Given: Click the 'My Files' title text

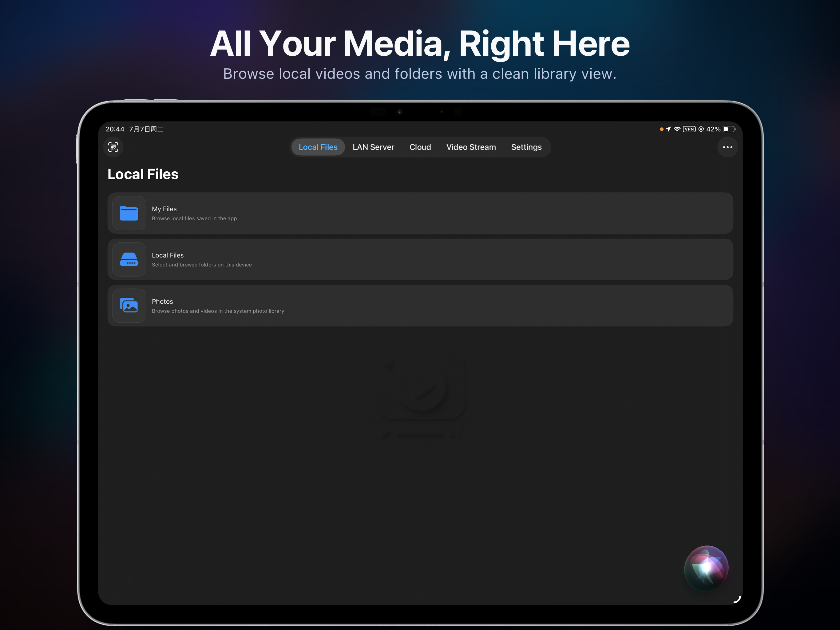Looking at the screenshot, I should (164, 209).
